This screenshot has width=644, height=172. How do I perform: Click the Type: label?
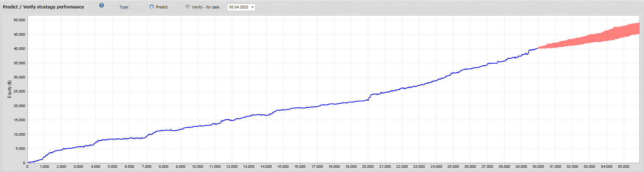pos(124,7)
